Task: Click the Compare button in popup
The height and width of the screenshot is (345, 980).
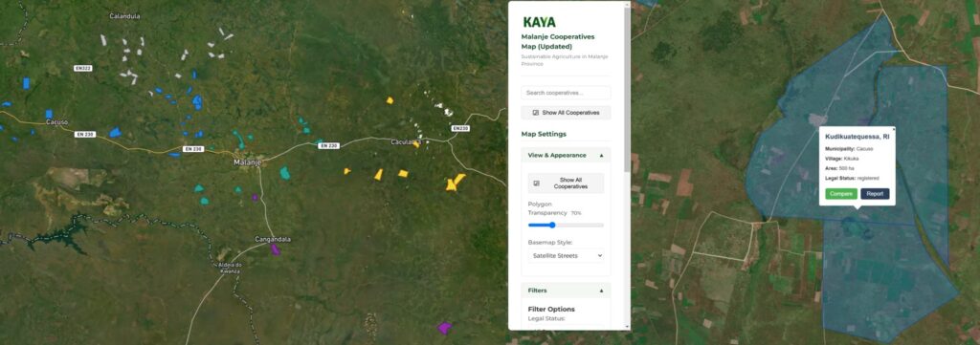Action: 841,194
